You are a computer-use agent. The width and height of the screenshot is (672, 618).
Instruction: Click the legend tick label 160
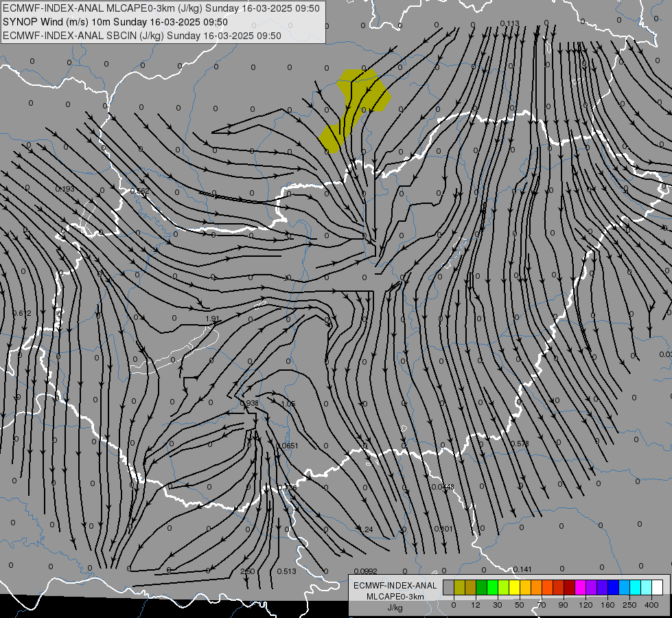[607, 605]
